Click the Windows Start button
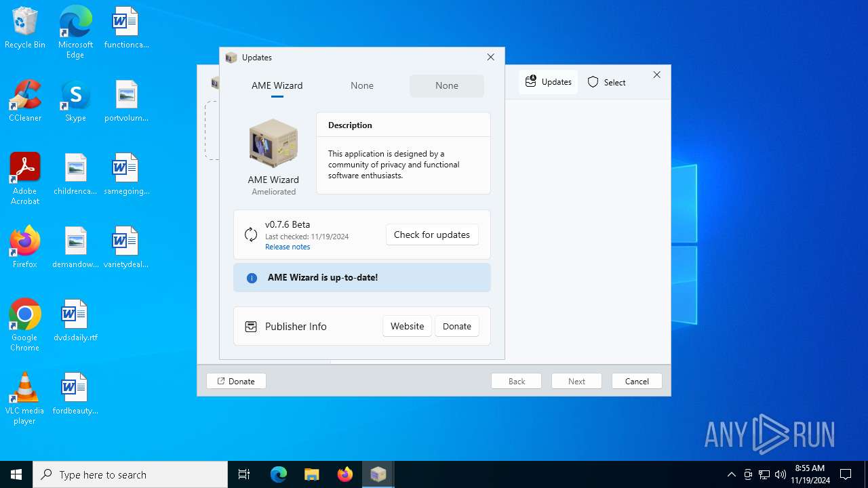The height and width of the screenshot is (488, 868). coord(16,474)
